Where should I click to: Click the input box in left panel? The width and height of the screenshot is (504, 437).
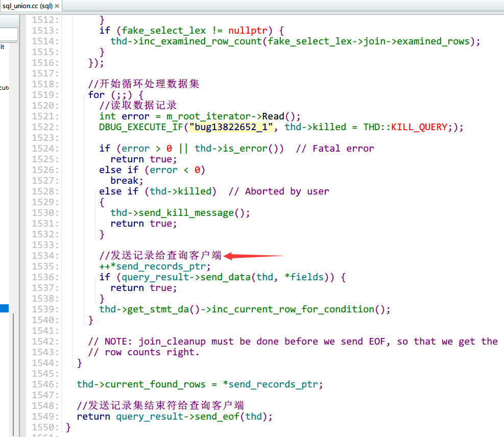pos(9,34)
